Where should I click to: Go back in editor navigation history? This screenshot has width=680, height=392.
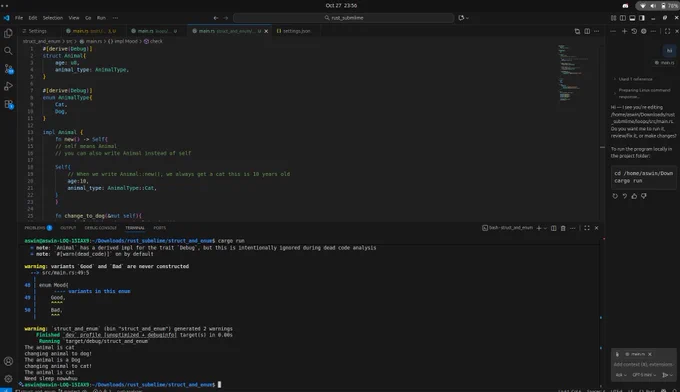[x=216, y=18]
